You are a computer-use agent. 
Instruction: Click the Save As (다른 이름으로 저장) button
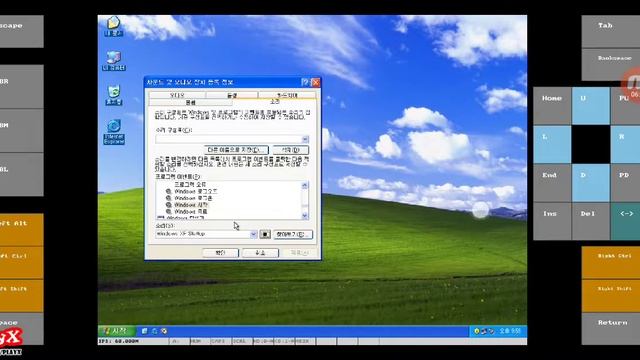[236, 150]
